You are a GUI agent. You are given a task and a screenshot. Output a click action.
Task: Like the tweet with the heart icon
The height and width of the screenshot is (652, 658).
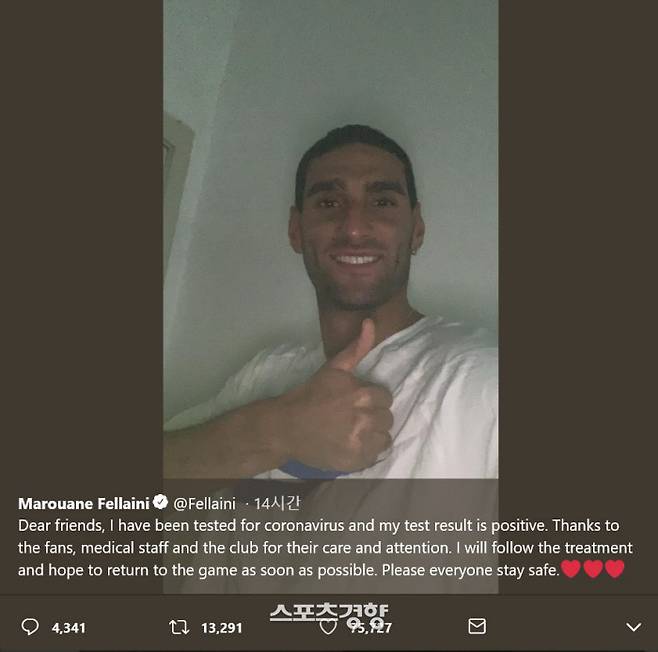[328, 627]
